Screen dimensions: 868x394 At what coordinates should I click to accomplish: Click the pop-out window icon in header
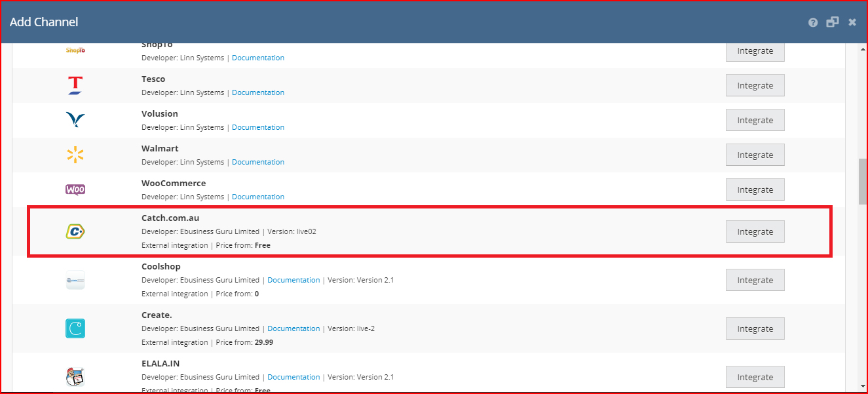[x=833, y=22]
